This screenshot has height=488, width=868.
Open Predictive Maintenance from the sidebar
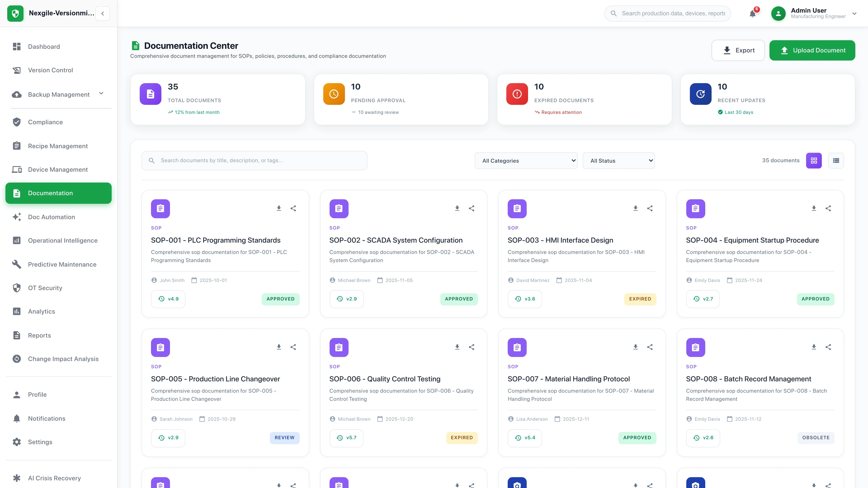pyautogui.click(x=62, y=264)
